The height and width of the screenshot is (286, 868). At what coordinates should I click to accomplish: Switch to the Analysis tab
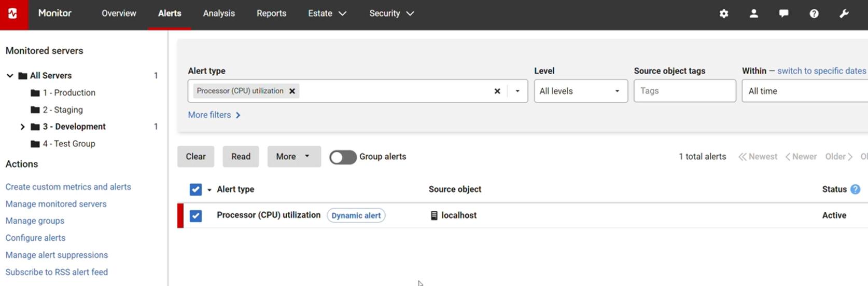coord(219,13)
